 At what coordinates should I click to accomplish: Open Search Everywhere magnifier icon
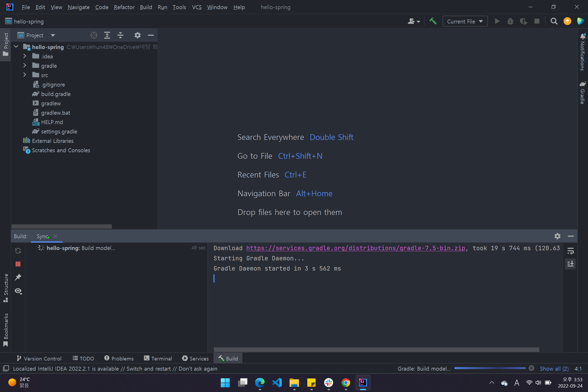[554, 21]
